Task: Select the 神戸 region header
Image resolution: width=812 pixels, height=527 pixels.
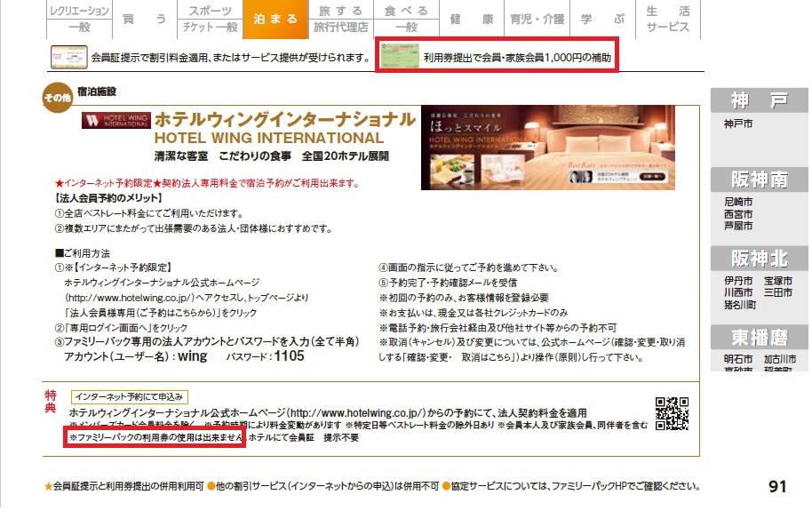Action: pyautogui.click(x=760, y=100)
